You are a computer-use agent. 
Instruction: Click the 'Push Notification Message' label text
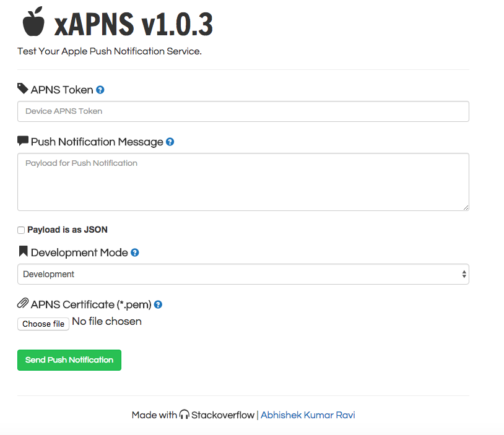97,142
